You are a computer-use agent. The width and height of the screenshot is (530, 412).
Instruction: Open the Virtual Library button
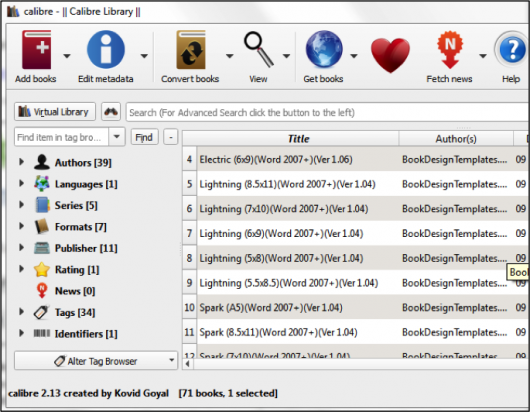(55, 112)
